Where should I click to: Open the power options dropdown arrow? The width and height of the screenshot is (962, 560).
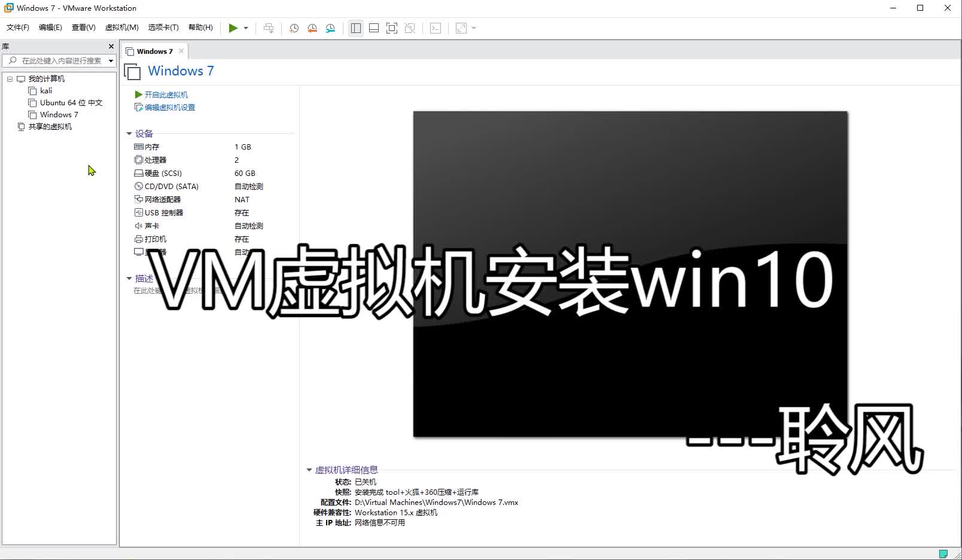pyautogui.click(x=246, y=28)
